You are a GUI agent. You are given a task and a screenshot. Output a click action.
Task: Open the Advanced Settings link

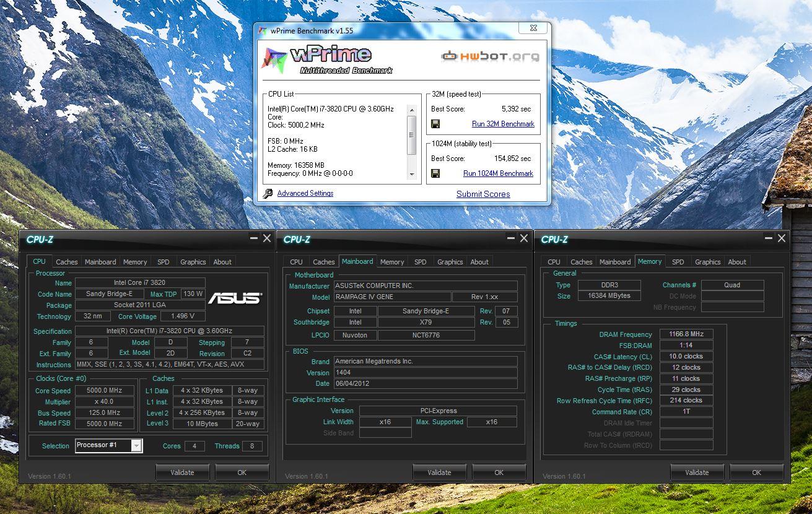pos(305,193)
